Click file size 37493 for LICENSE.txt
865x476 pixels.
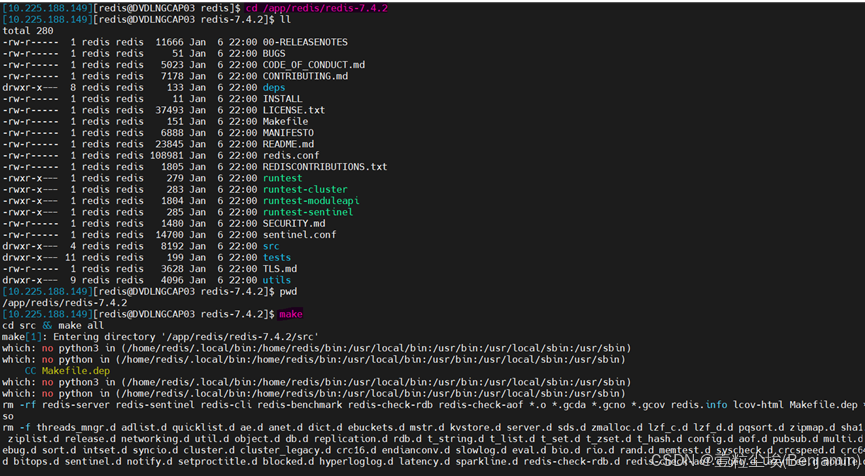tap(169, 110)
